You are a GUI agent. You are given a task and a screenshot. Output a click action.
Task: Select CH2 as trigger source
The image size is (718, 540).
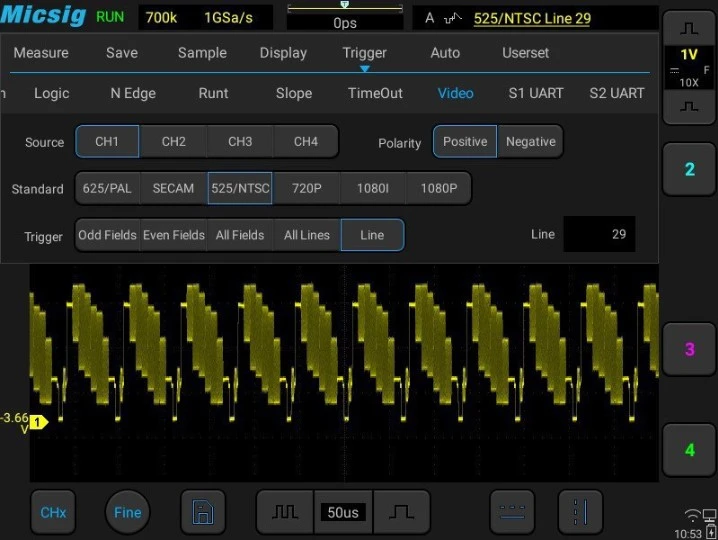174,142
